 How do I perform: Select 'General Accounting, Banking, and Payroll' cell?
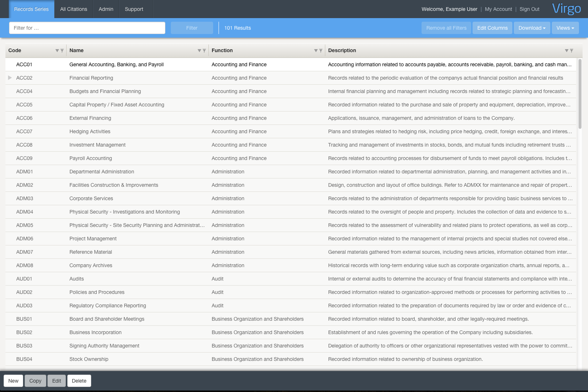click(x=117, y=64)
